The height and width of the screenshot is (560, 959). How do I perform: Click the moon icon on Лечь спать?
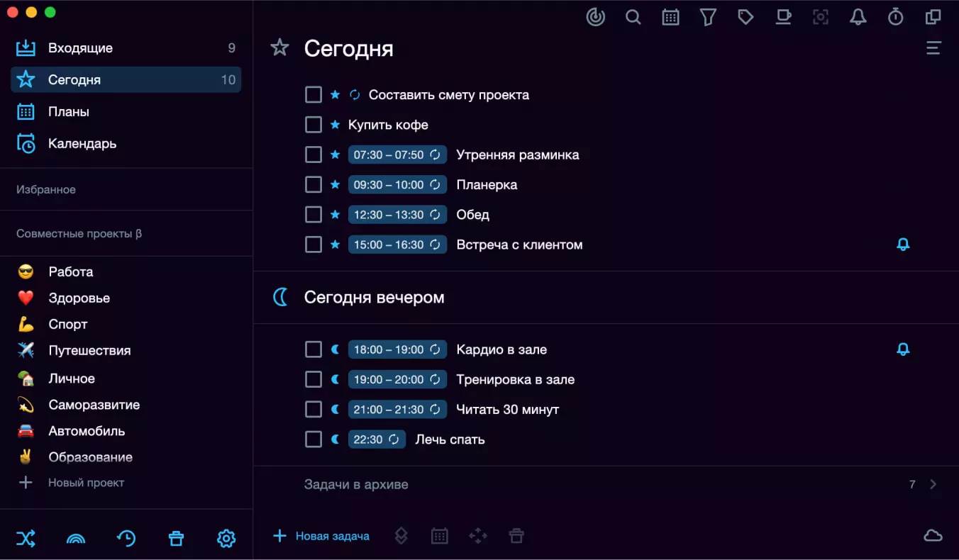pyautogui.click(x=336, y=439)
